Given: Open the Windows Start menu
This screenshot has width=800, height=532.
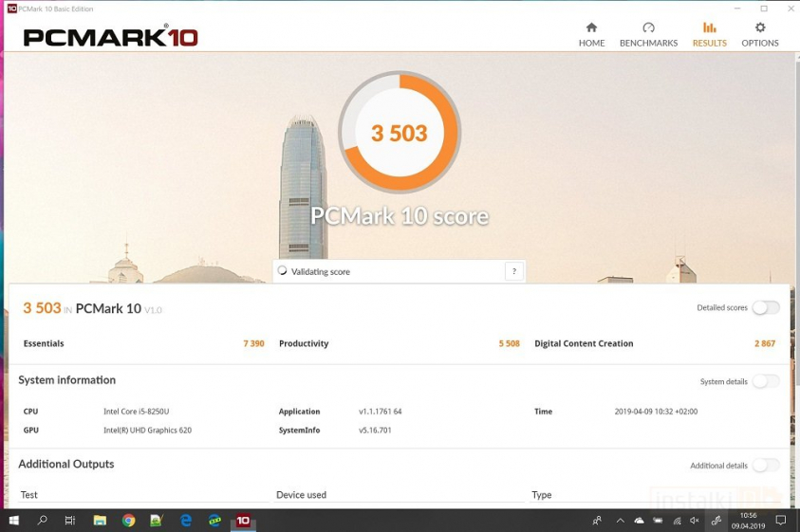Looking at the screenshot, I should [x=14, y=521].
